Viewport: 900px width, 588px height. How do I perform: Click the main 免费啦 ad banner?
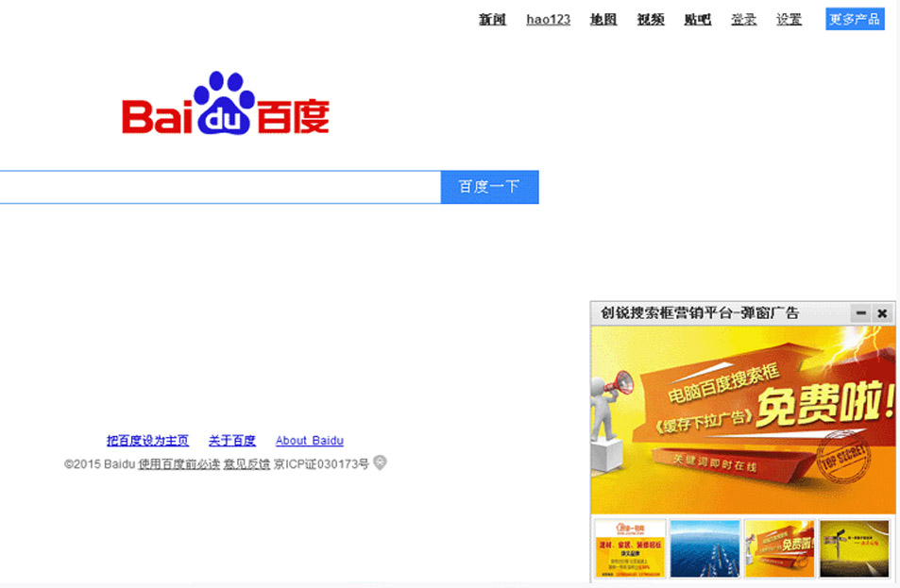tap(742, 420)
